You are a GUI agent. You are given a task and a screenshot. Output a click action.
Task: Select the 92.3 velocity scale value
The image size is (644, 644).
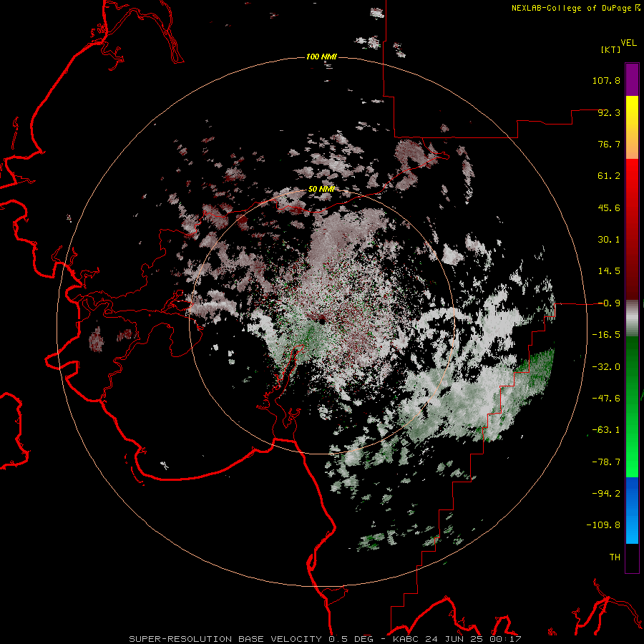point(609,112)
